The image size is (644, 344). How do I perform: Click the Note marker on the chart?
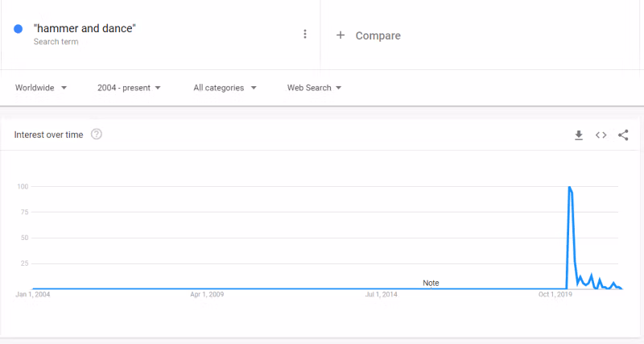431,283
